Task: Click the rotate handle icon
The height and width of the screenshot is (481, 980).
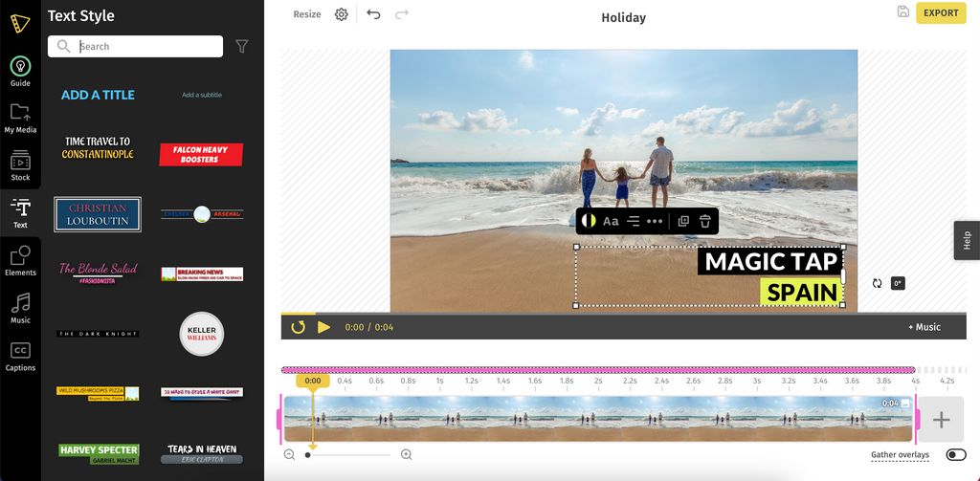Action: click(877, 284)
